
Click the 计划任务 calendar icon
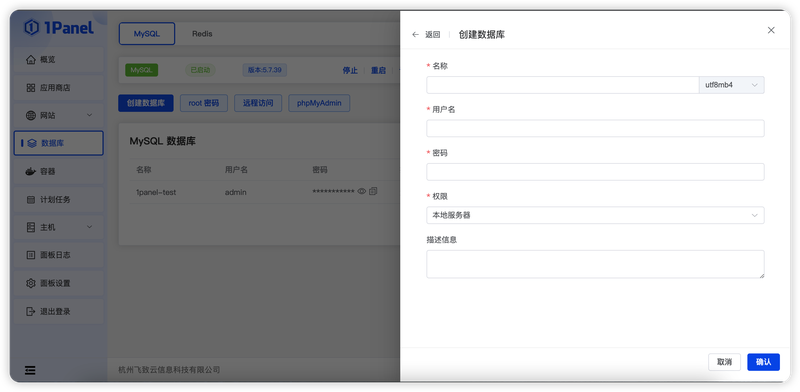click(31, 200)
